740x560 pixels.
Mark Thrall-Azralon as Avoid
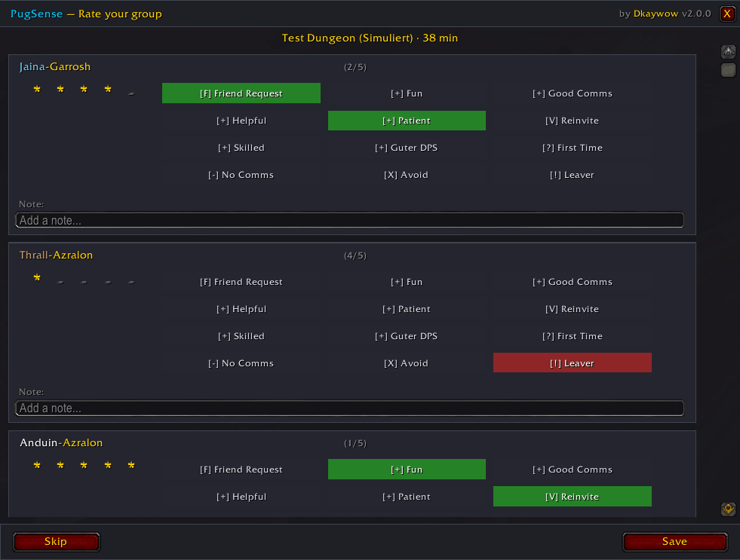pos(407,363)
